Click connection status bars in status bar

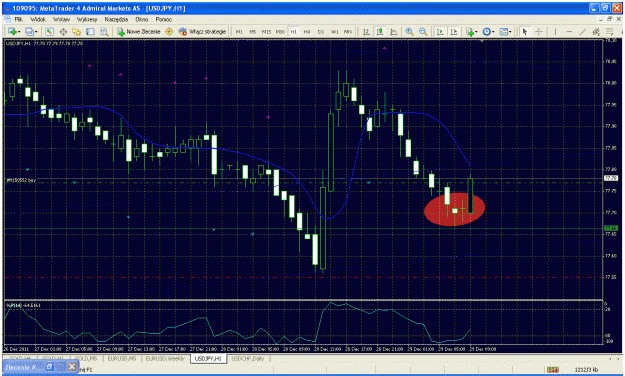pos(552,370)
